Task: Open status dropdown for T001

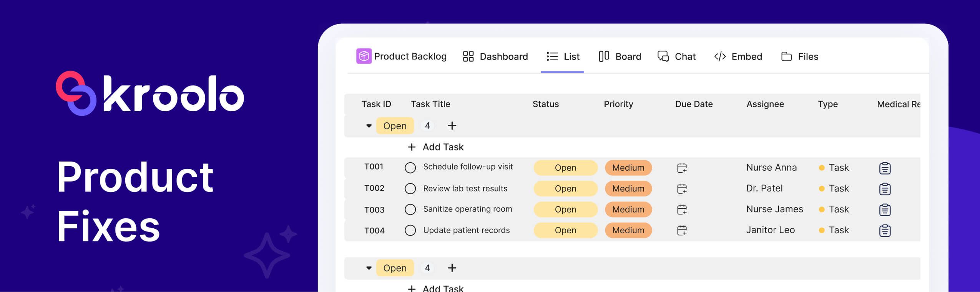Action: pos(565,168)
